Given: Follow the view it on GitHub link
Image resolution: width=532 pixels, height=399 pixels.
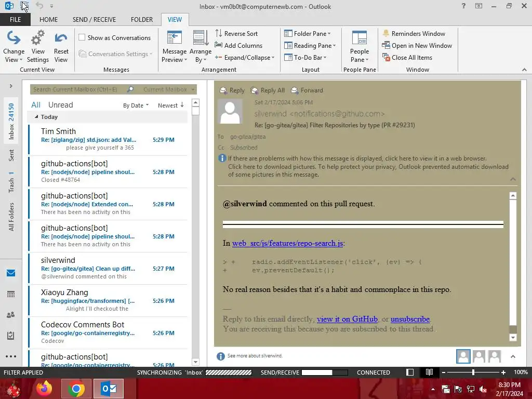Looking at the screenshot, I should pyautogui.click(x=347, y=319).
